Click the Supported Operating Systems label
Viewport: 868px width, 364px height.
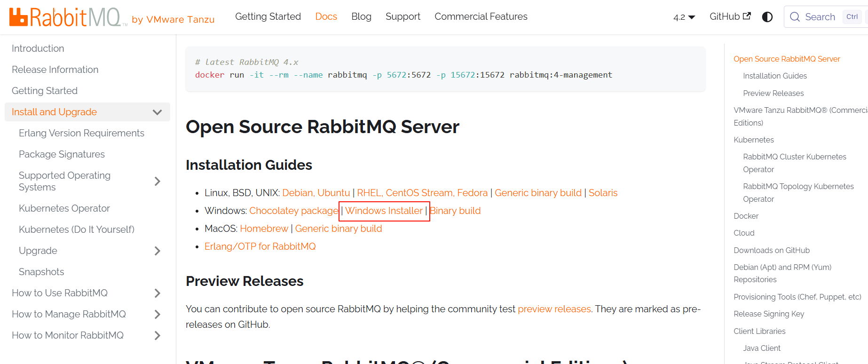pos(64,181)
